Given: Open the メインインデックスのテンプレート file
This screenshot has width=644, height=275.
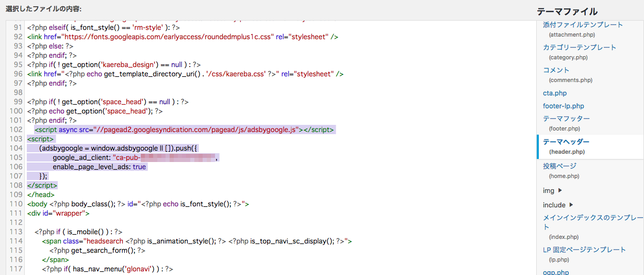Looking at the screenshot, I should click(x=593, y=222).
